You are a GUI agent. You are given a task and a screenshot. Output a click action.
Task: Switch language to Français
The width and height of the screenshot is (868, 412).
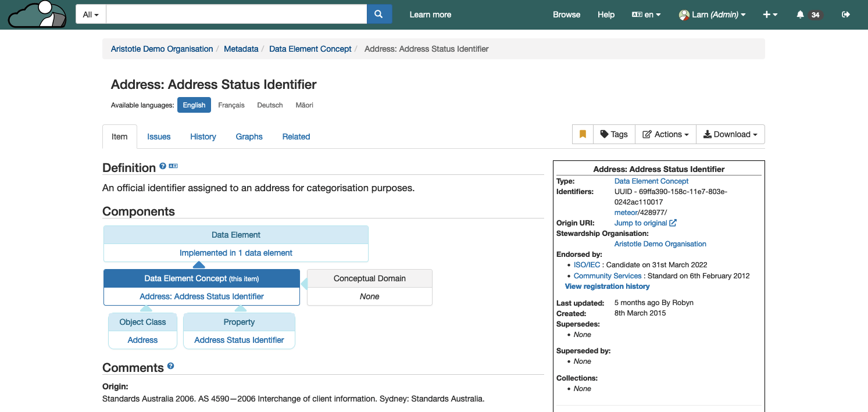pyautogui.click(x=231, y=105)
